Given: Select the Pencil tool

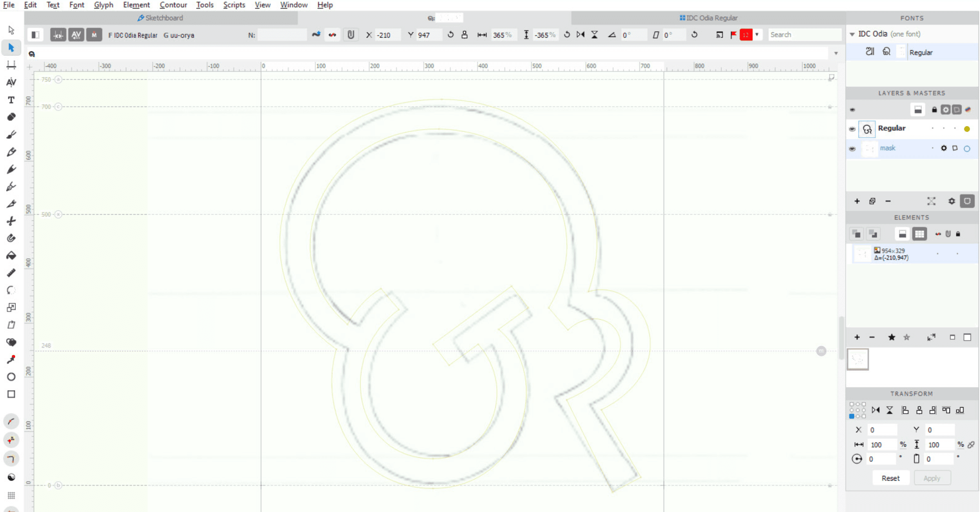Looking at the screenshot, I should click(11, 151).
